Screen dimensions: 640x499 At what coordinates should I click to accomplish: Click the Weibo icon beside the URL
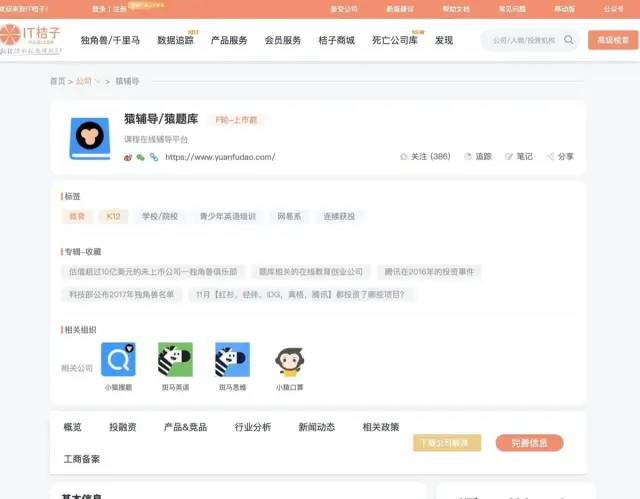coord(128,157)
